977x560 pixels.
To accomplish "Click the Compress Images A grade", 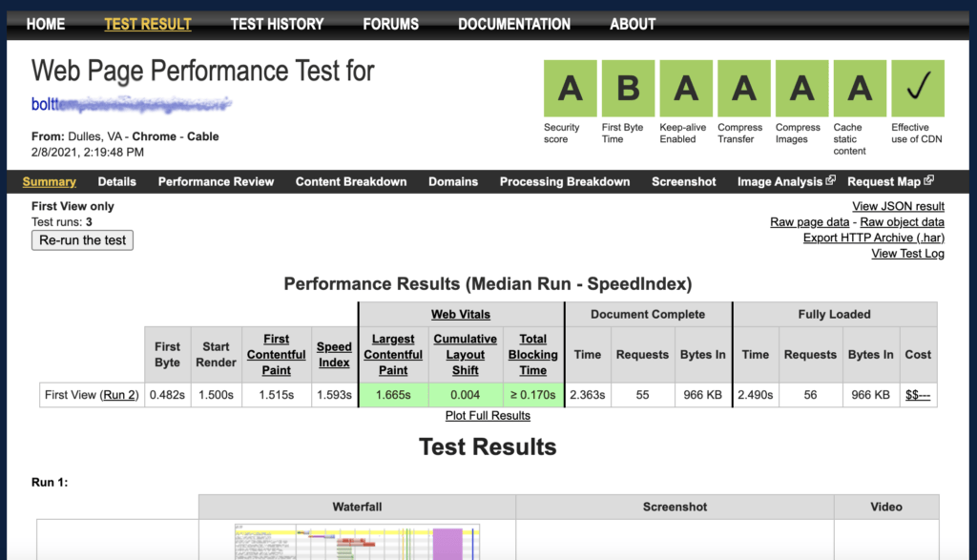I will [x=801, y=87].
